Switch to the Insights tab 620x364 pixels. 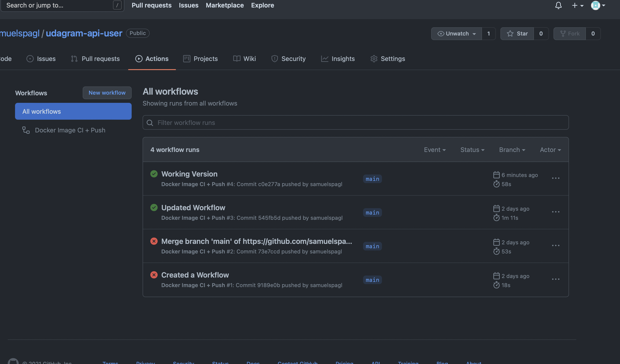tap(338, 59)
